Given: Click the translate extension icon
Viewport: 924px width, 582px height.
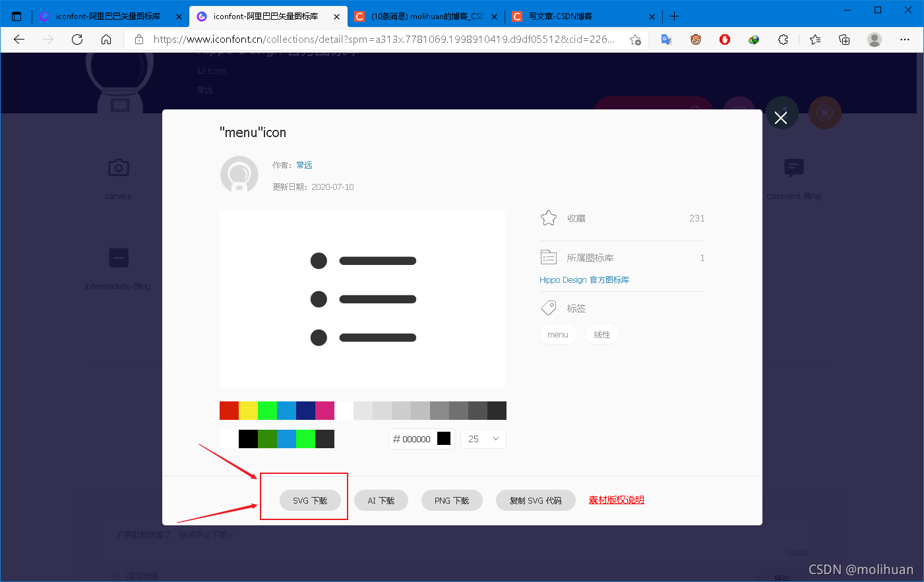Looking at the screenshot, I should pyautogui.click(x=667, y=40).
